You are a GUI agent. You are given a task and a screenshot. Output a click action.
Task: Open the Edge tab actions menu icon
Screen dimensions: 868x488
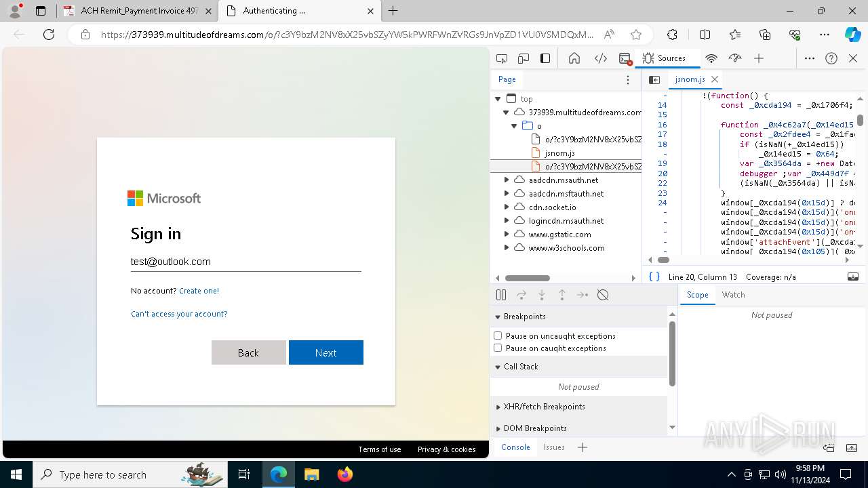coord(41,11)
